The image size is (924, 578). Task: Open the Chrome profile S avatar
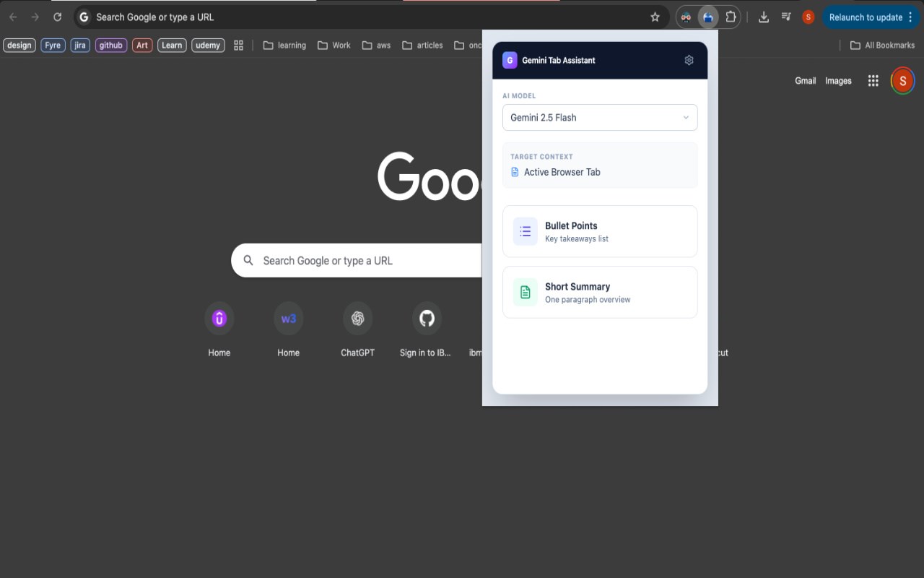tap(808, 17)
